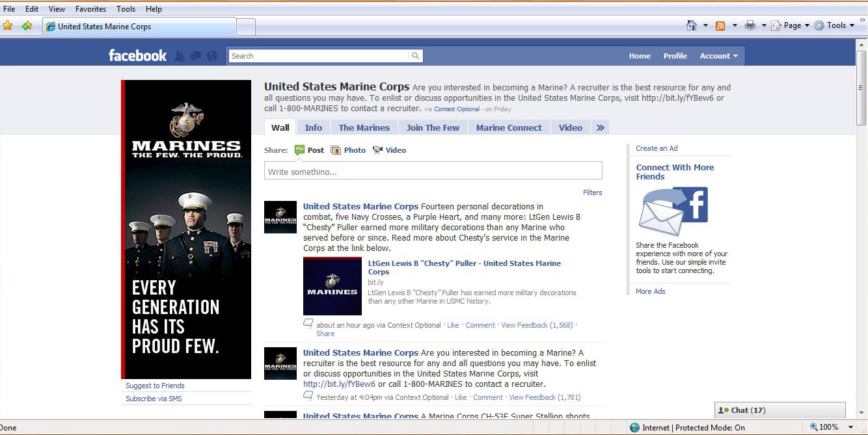Screen dimensions: 868x435
Task: Click the Tools gear icon
Action: pyautogui.click(x=820, y=26)
